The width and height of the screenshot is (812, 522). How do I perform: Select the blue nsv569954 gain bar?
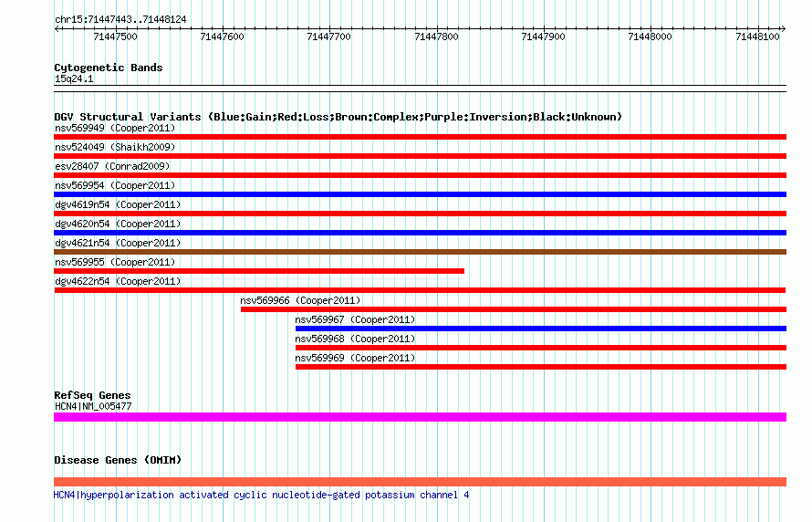click(420, 194)
